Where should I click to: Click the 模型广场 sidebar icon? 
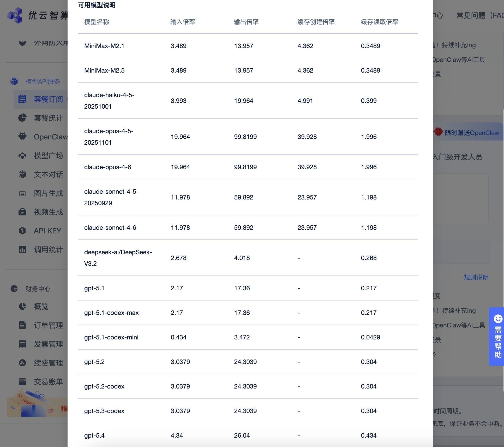[x=22, y=156]
